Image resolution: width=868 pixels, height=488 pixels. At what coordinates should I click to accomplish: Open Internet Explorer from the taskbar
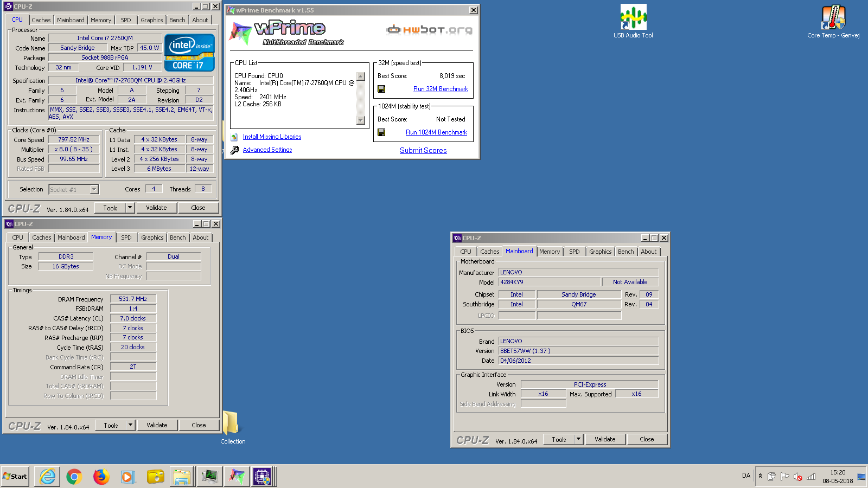(x=47, y=477)
